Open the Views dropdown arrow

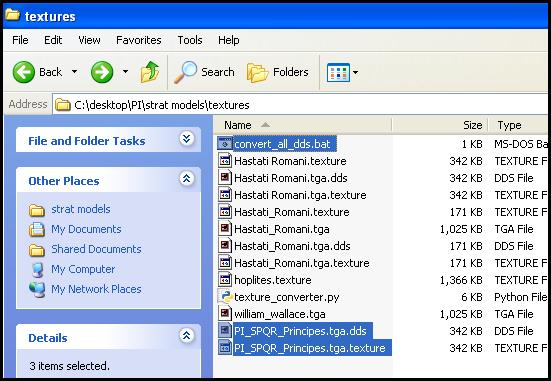pyautogui.click(x=356, y=72)
